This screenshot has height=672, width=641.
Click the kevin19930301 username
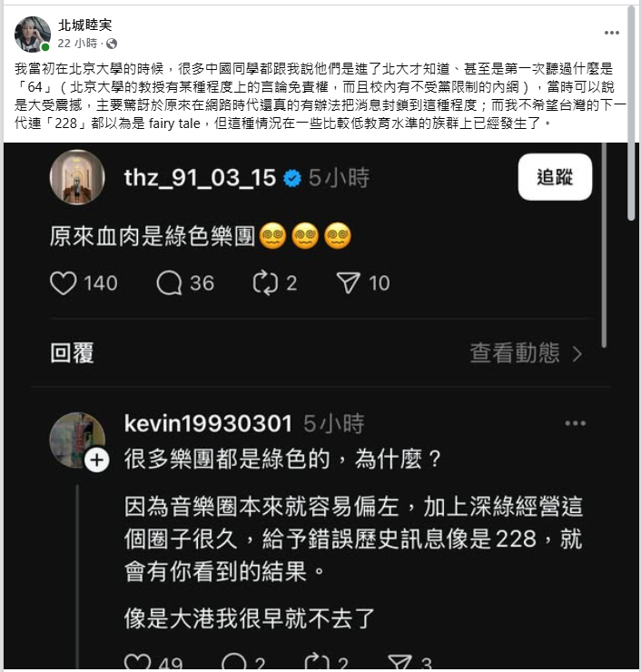pos(208,423)
